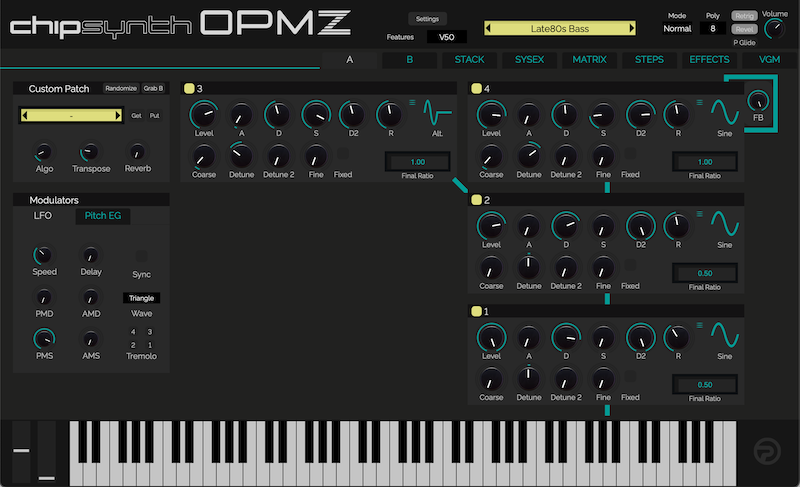Click operator 3 Level knob
Viewport: 800px width, 487px height.
point(204,114)
